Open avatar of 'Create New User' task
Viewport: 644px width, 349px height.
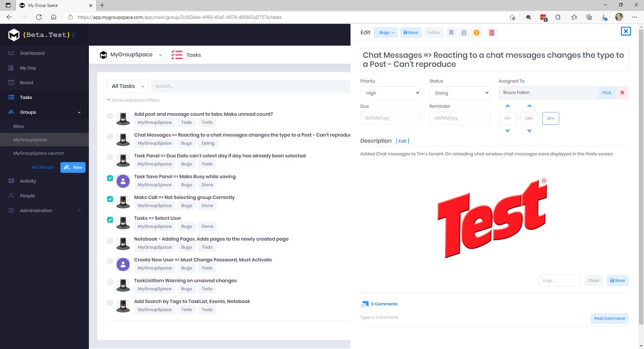tap(123, 264)
